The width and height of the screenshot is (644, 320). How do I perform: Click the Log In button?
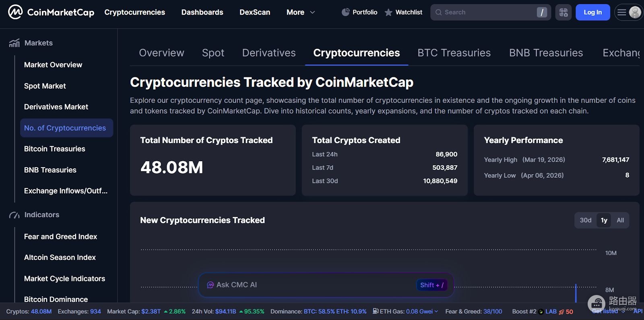coord(593,12)
